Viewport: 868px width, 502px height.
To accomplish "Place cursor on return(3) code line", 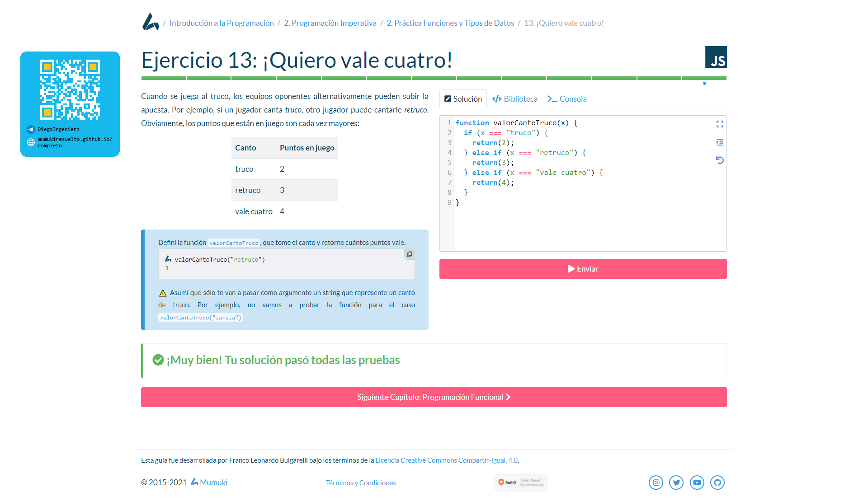I will click(x=493, y=163).
